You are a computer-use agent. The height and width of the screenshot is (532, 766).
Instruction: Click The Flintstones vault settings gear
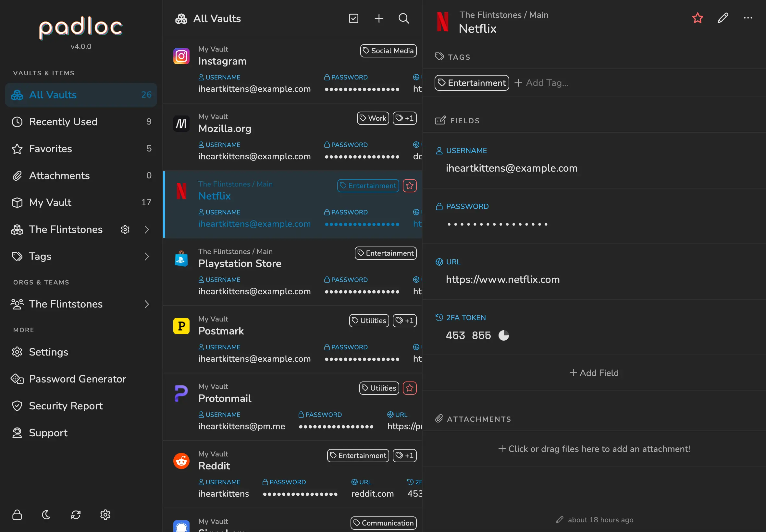pos(125,229)
